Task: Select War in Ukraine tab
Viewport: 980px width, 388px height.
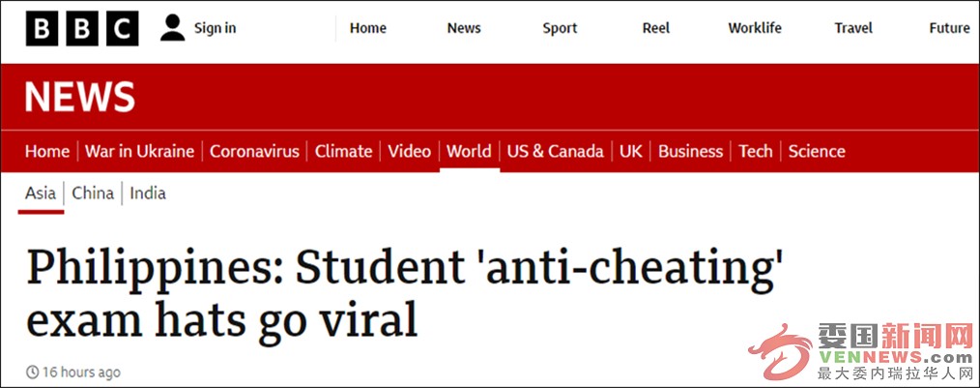Action: (139, 152)
